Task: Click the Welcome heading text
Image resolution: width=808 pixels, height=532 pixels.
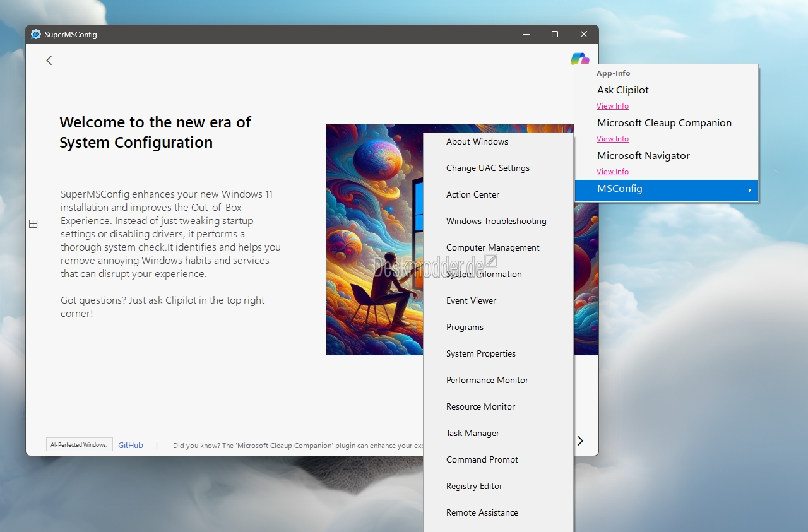Action: tap(155, 133)
